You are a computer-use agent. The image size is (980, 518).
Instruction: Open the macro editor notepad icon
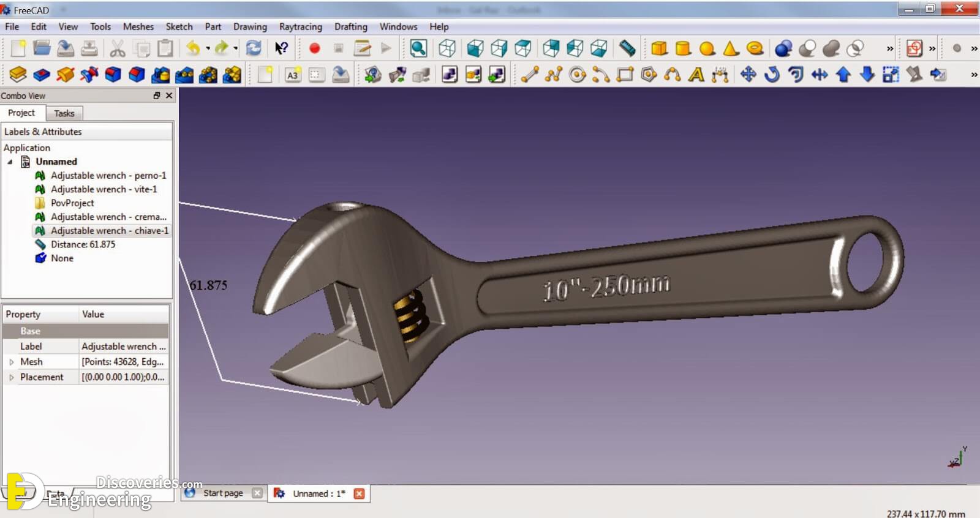tap(362, 48)
